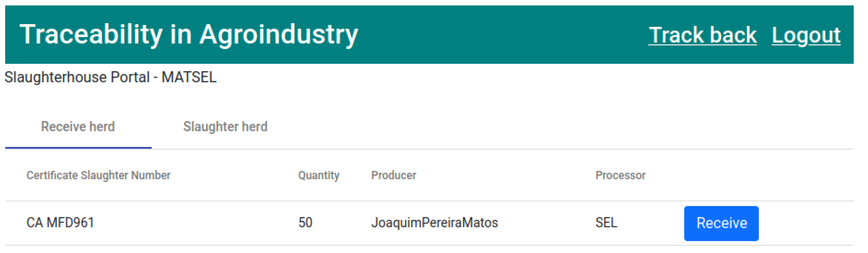Select the CA MFD961 certificate cell

point(60,223)
